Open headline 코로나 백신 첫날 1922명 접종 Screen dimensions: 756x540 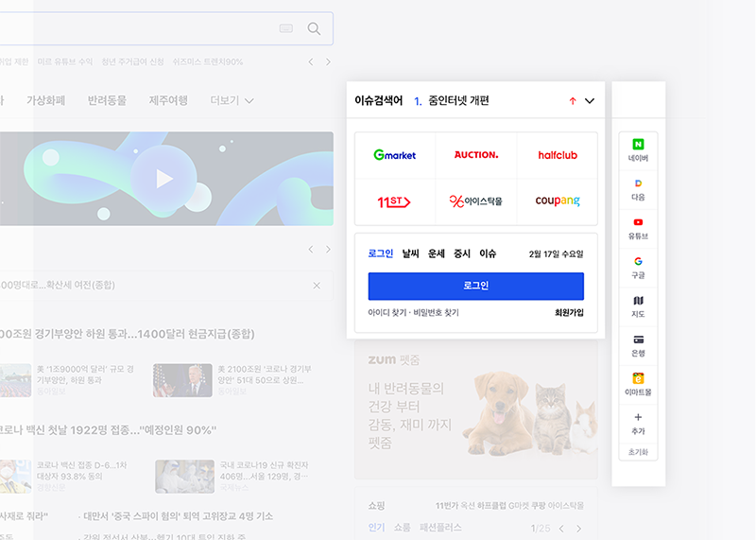[x=108, y=430]
